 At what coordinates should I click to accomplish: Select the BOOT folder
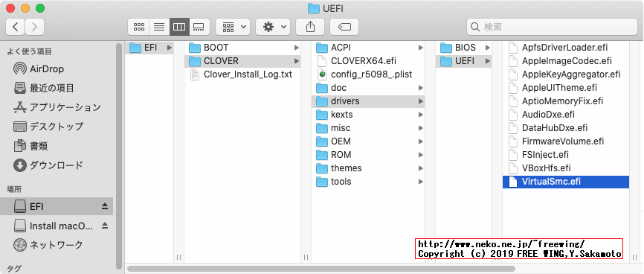pyautogui.click(x=242, y=48)
